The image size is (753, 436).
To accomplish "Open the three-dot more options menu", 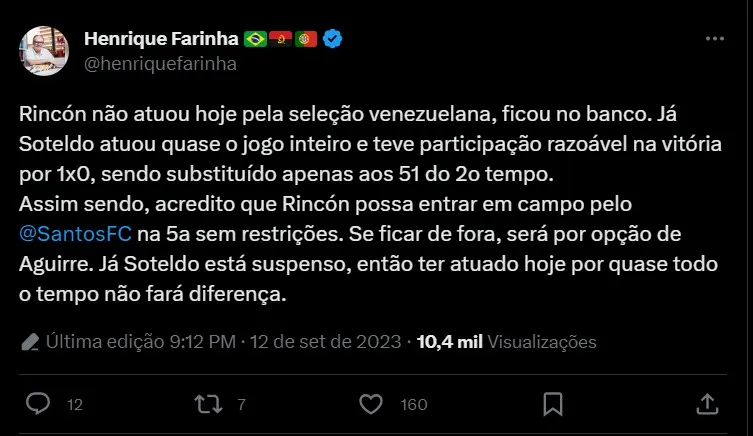I will (714, 39).
